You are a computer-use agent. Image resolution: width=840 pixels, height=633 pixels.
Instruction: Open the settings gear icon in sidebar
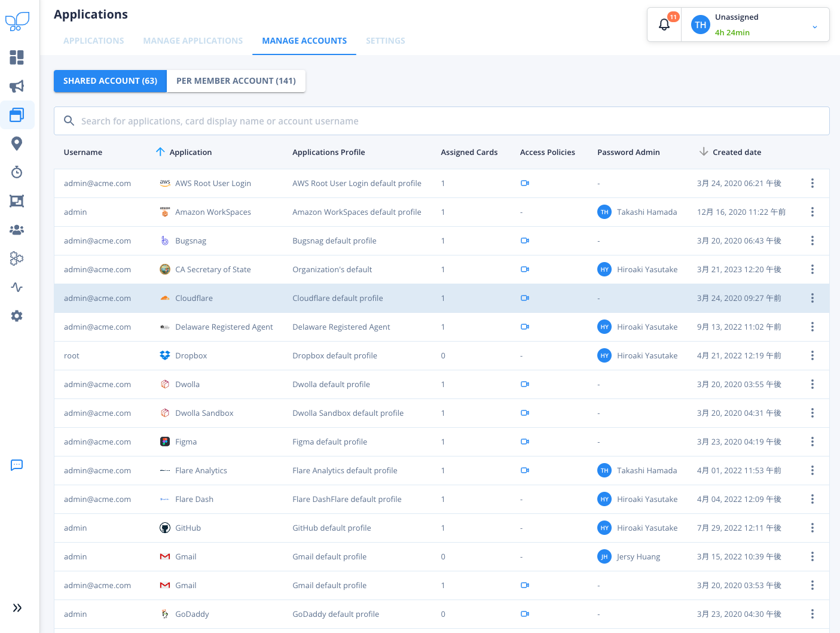(17, 316)
